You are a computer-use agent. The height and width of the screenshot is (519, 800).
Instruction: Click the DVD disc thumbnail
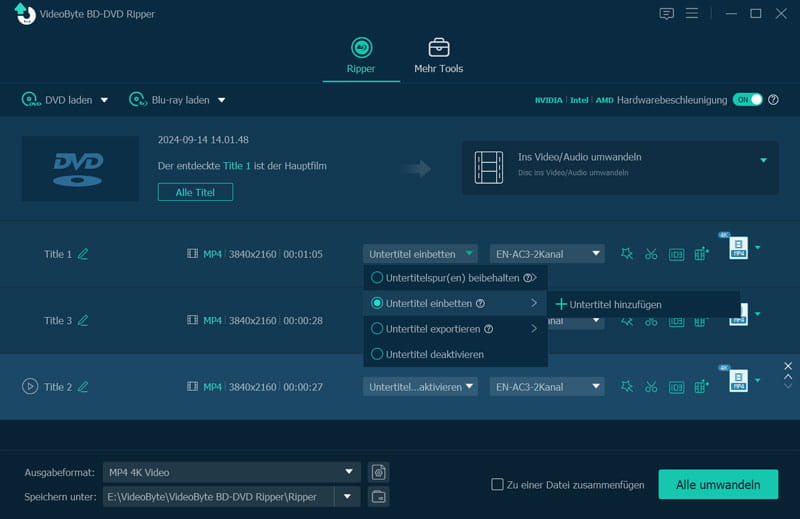point(80,168)
